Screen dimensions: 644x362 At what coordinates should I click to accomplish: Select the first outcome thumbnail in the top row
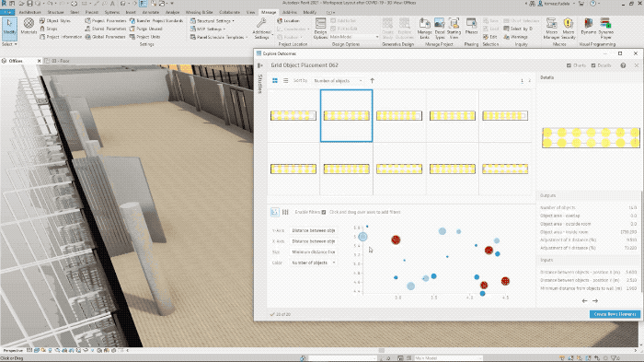click(293, 115)
